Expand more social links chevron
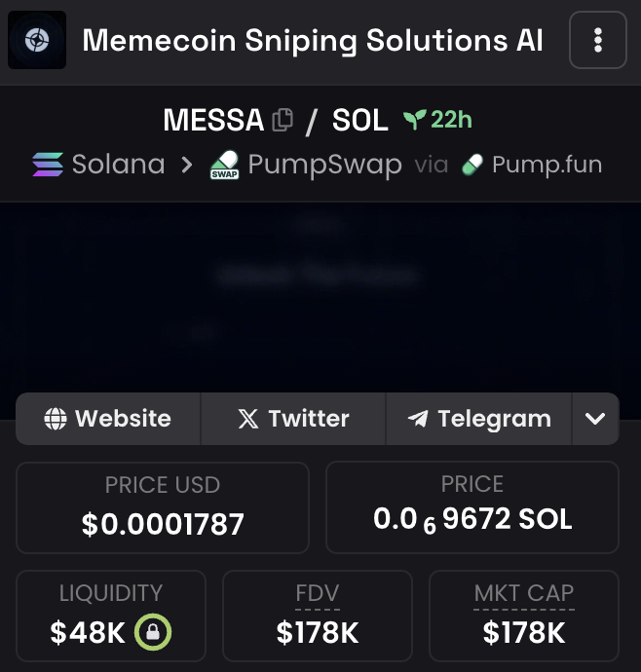This screenshot has width=641, height=672. (x=595, y=418)
